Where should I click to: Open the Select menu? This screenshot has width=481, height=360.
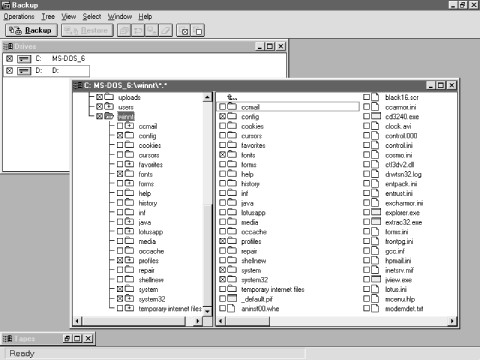(x=92, y=16)
